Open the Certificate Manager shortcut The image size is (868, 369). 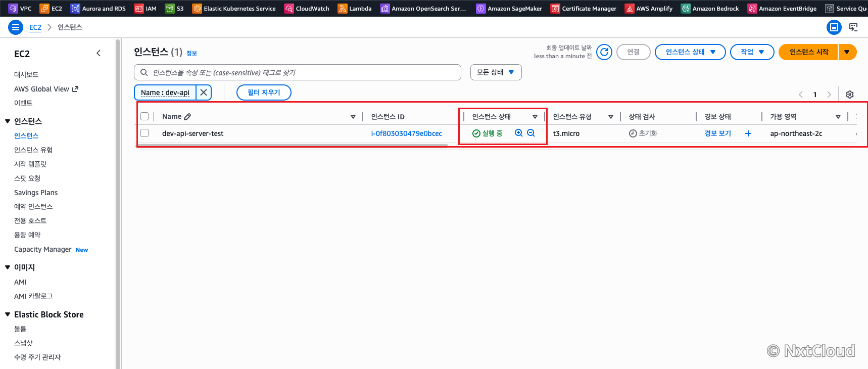584,8
